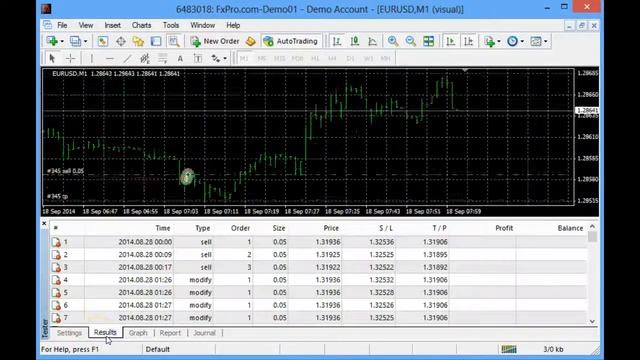Select the Horizontal Line drawing tool
The width and height of the screenshot is (640, 360).
(x=109, y=58)
